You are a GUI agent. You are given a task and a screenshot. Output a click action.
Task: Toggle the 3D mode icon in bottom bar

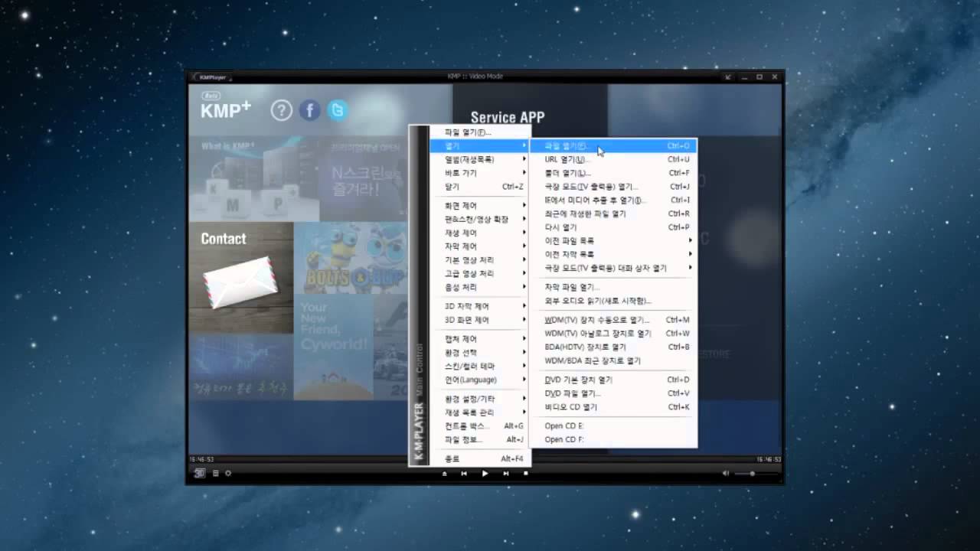pos(200,473)
